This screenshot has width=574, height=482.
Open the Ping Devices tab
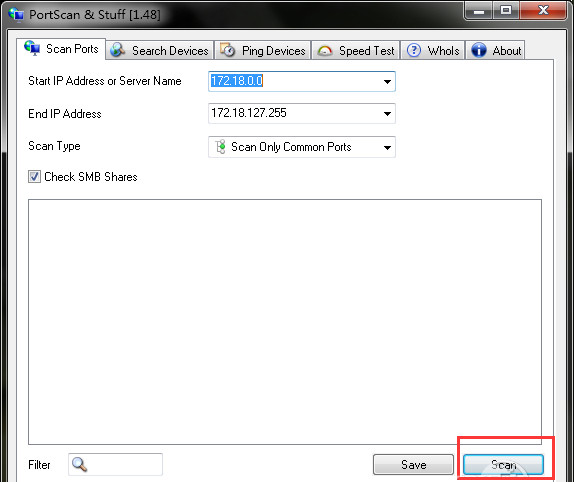pyautogui.click(x=263, y=50)
